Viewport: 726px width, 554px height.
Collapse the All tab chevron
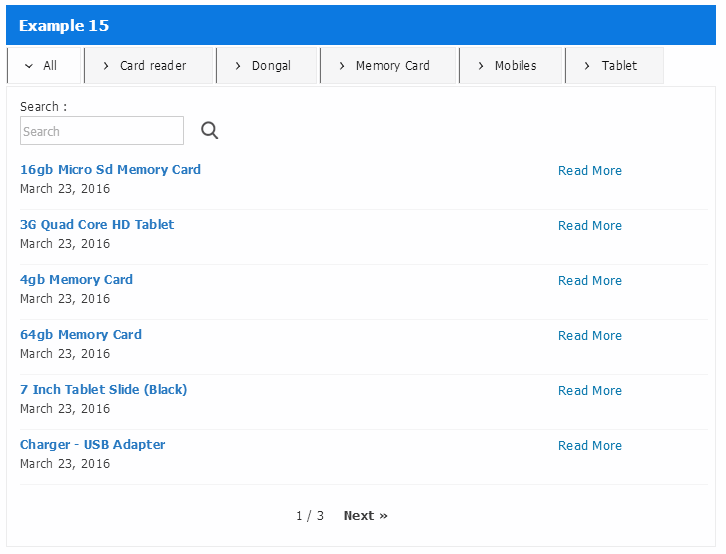(x=29, y=66)
